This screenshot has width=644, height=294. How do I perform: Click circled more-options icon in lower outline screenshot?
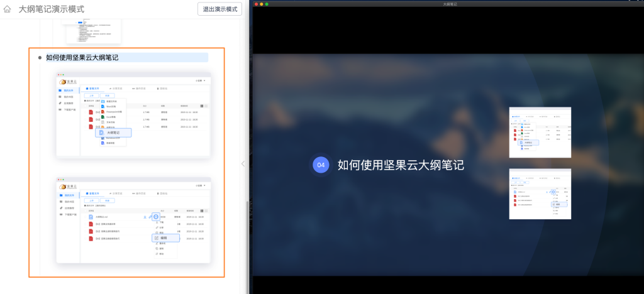click(x=156, y=216)
